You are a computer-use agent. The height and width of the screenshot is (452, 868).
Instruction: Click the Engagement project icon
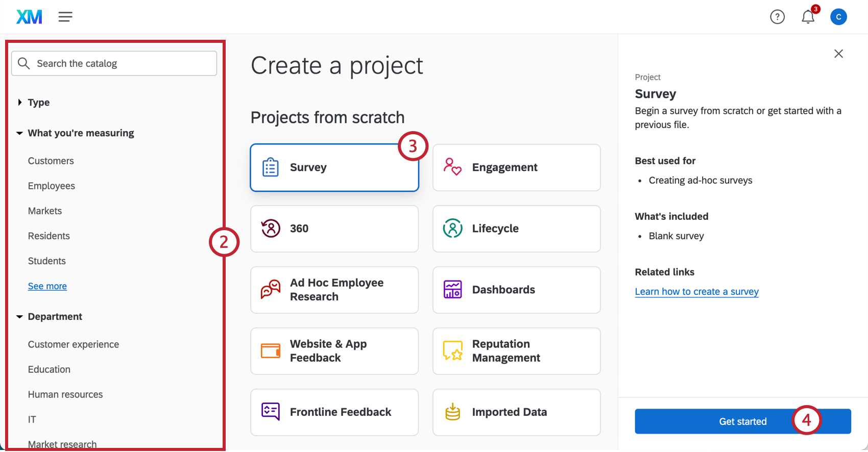tap(452, 167)
